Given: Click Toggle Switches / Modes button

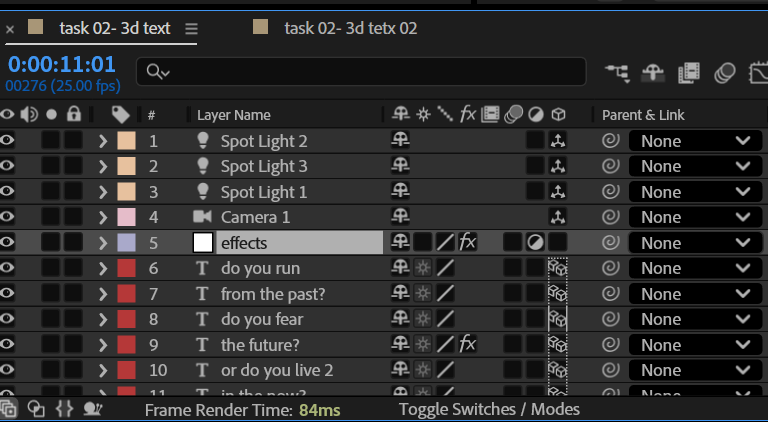Looking at the screenshot, I should (x=489, y=409).
